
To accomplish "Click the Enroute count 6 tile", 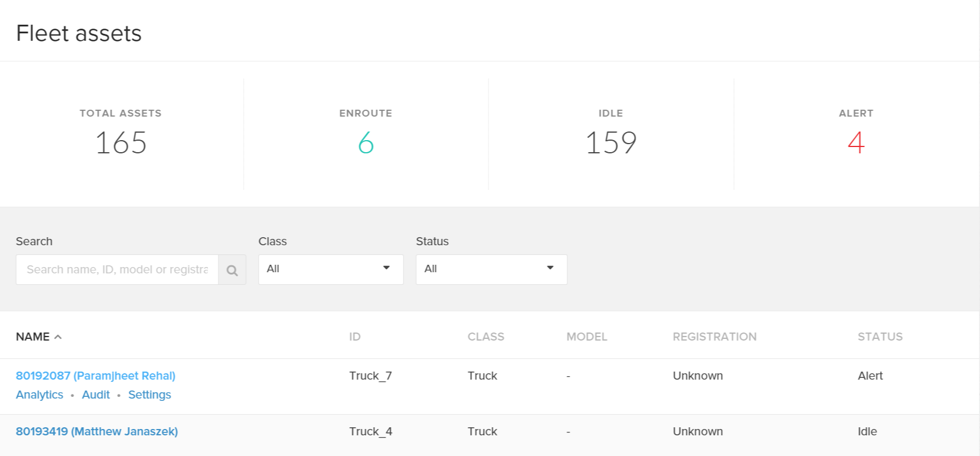I will coord(366,134).
